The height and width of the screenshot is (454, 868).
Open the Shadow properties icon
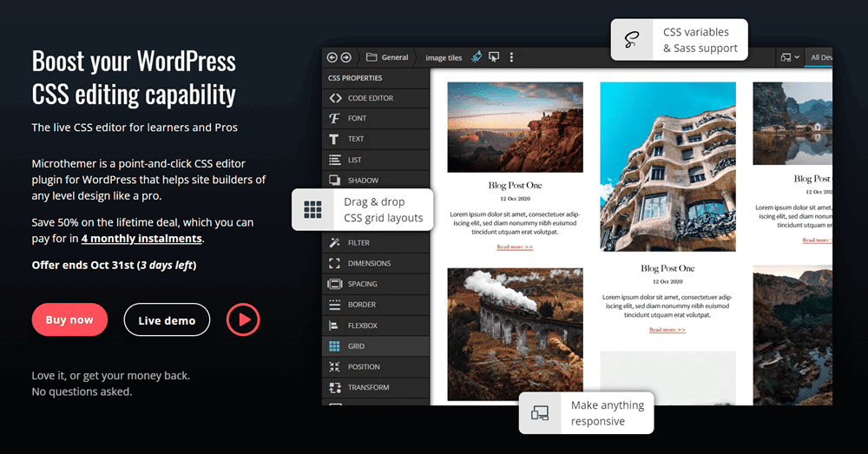(x=335, y=181)
